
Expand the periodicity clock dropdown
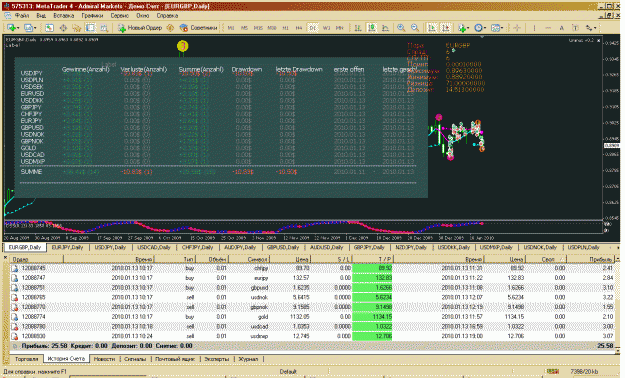(x=485, y=28)
